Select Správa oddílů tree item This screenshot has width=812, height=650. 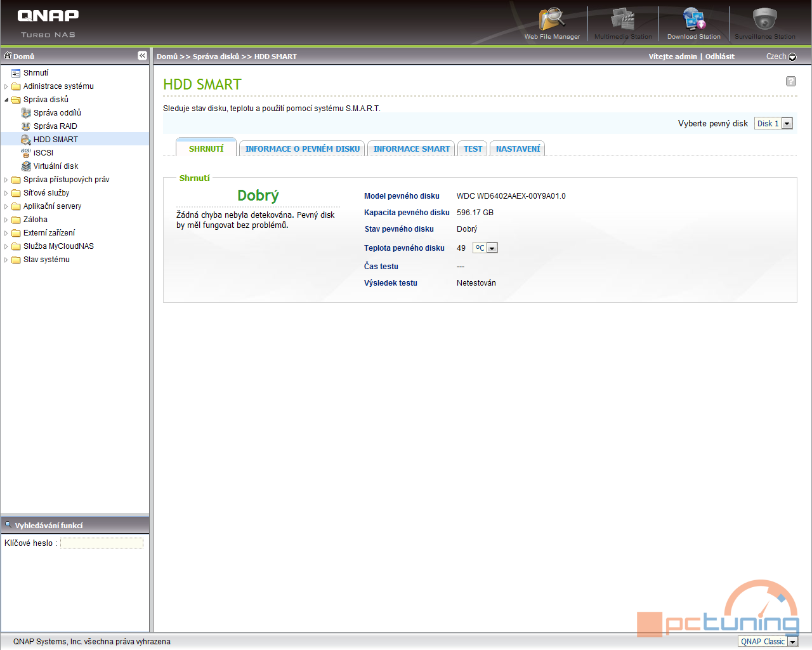coord(57,113)
